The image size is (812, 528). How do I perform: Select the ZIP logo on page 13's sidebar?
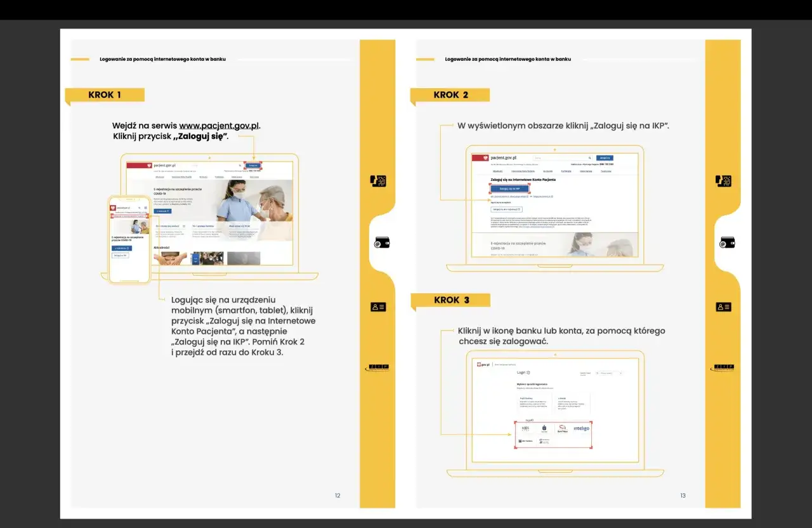click(x=722, y=367)
